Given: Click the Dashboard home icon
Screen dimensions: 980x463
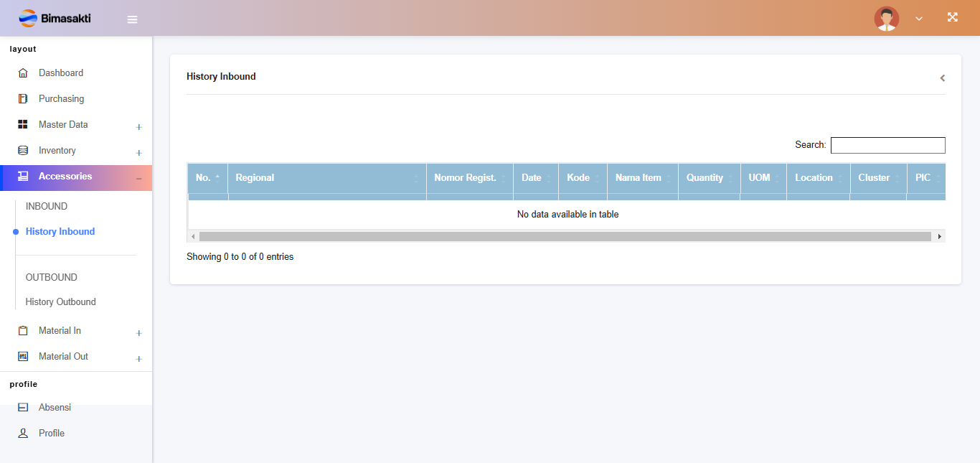Looking at the screenshot, I should (23, 73).
